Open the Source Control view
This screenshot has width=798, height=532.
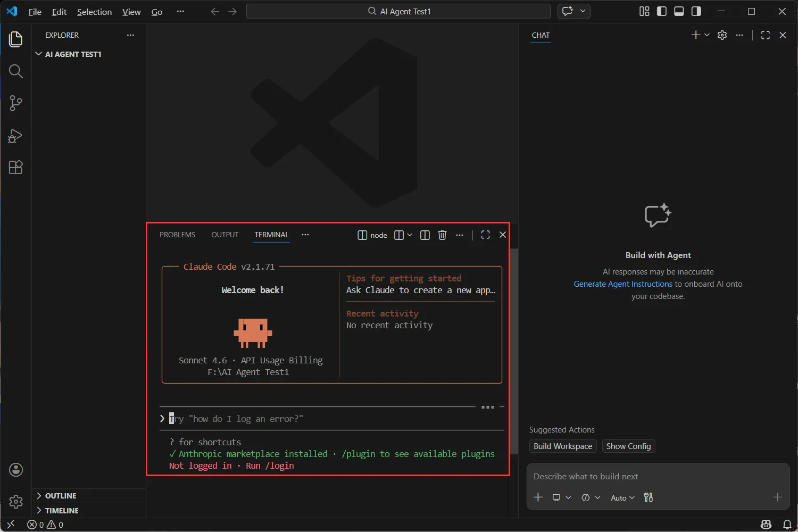(x=16, y=103)
